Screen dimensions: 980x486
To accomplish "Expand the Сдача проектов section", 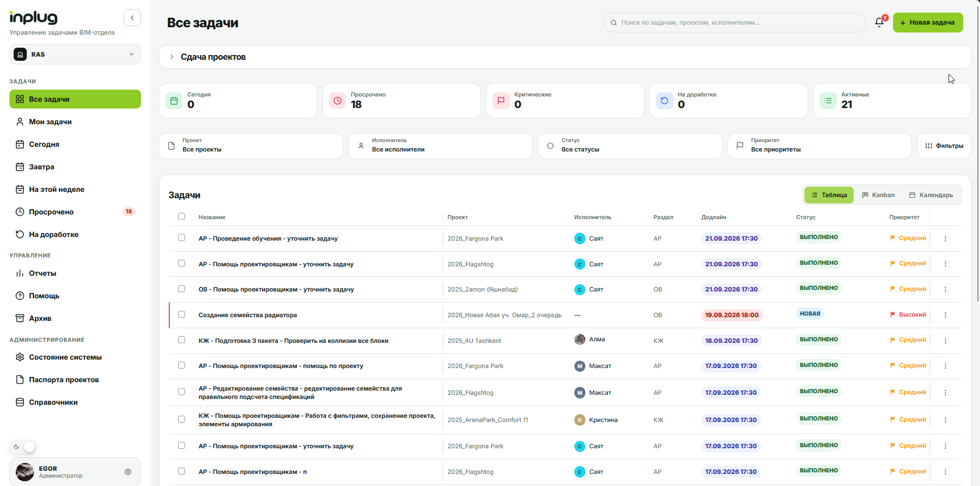I will [565, 57].
